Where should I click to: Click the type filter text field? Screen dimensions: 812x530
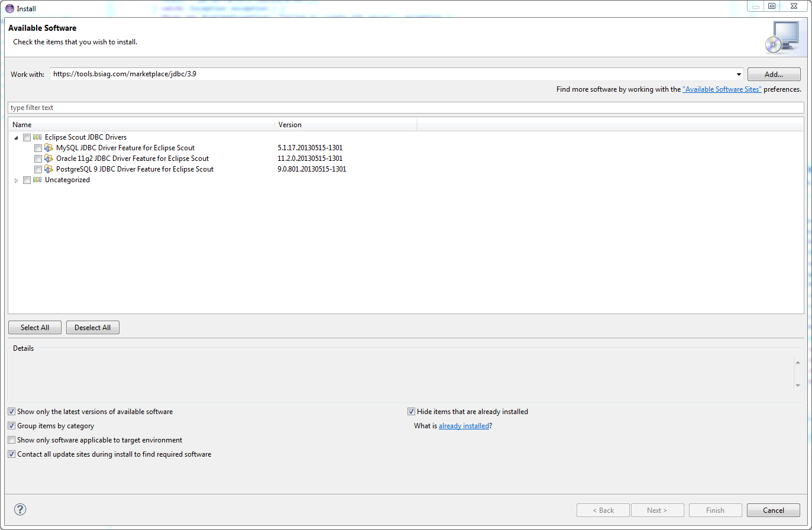tap(406, 108)
